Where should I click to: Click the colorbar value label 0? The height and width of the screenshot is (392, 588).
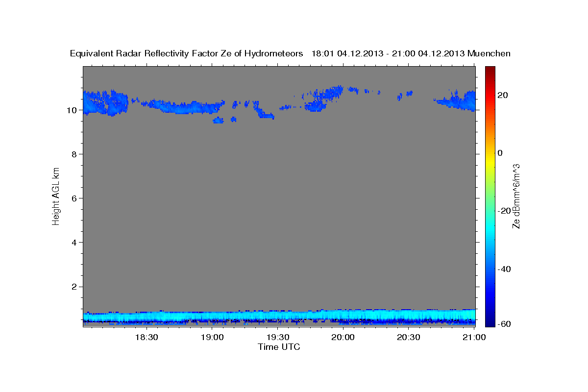point(500,152)
